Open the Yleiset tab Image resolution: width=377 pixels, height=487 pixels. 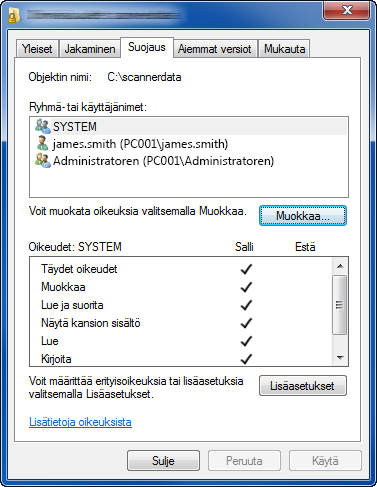[x=37, y=49]
